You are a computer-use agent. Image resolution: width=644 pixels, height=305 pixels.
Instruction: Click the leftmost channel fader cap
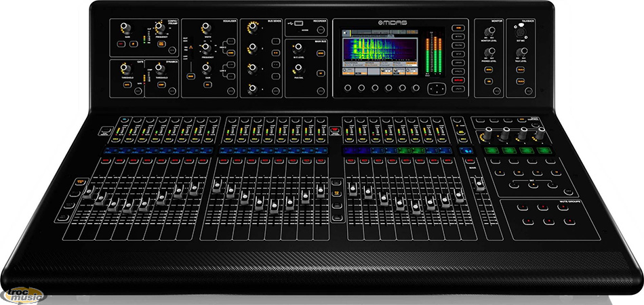(x=88, y=192)
